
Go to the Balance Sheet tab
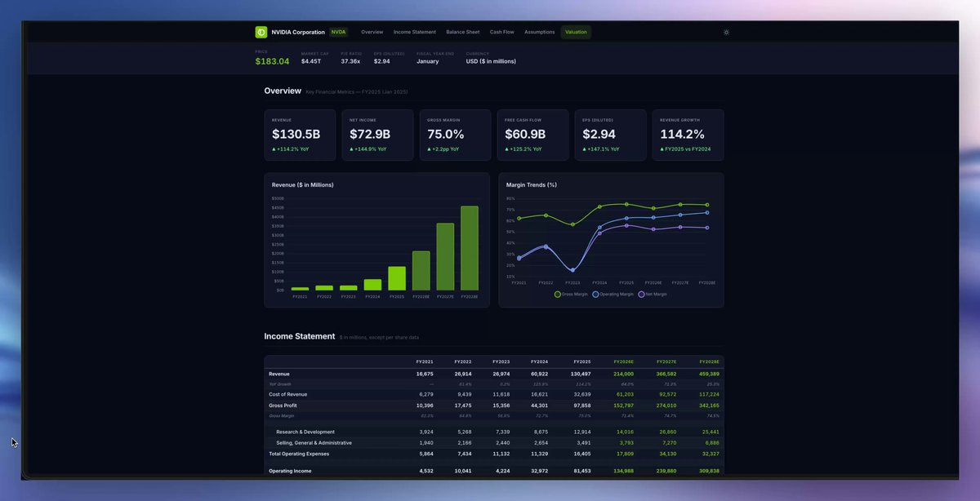463,32
